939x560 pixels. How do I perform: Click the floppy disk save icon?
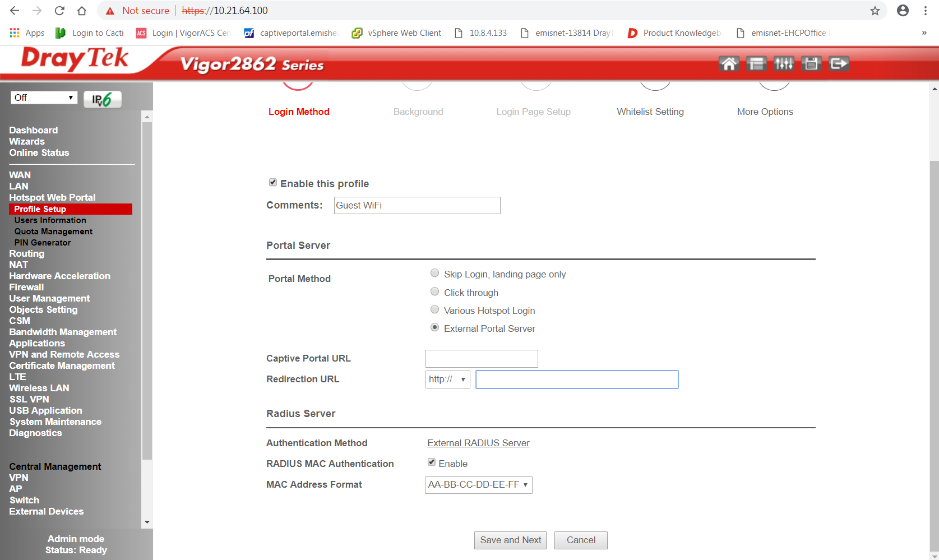(x=811, y=64)
